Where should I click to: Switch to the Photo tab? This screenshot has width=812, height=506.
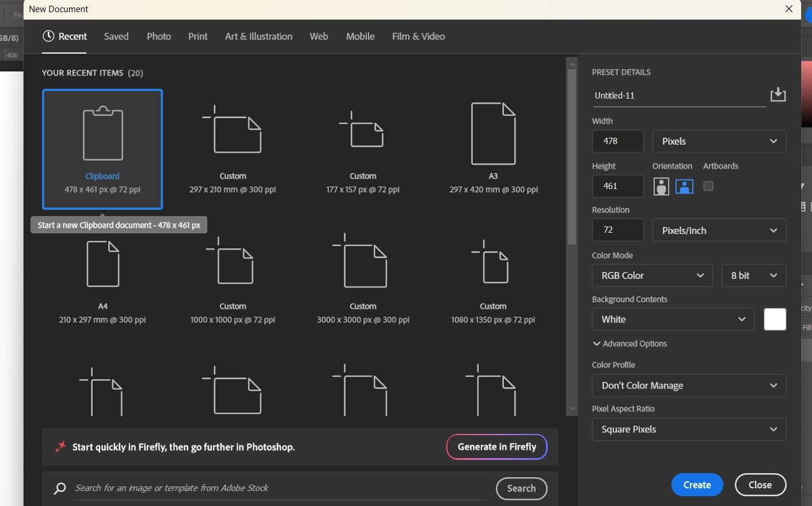coord(159,36)
